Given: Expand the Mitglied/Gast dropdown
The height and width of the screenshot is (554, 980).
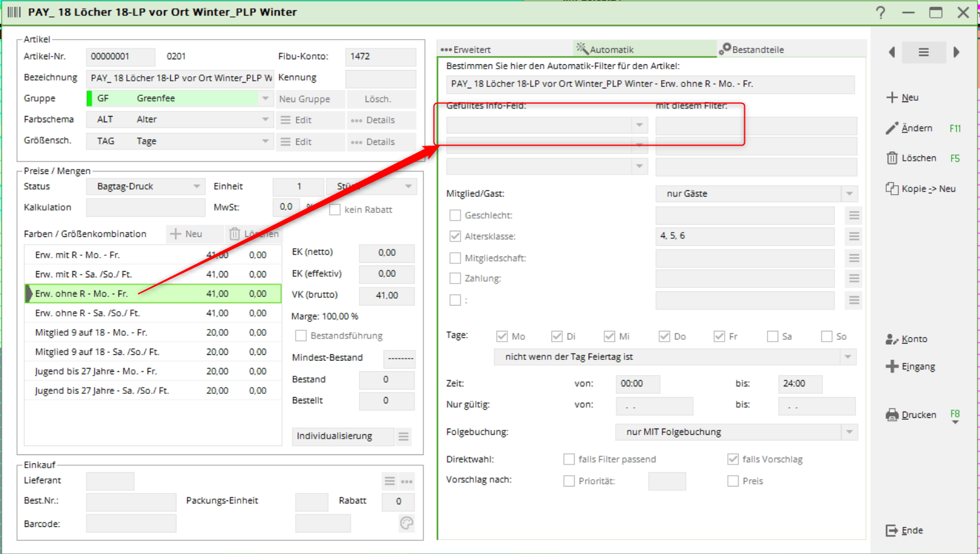Looking at the screenshot, I should coord(849,193).
